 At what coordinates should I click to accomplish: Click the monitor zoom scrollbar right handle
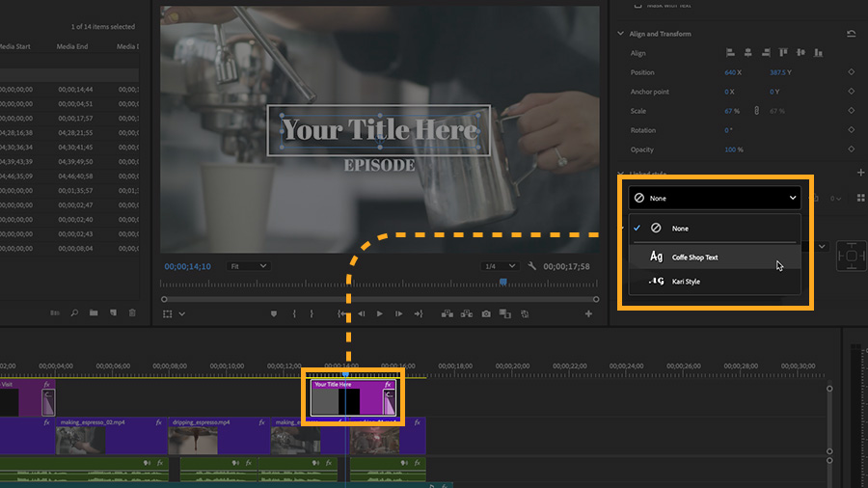pyautogui.click(x=596, y=299)
